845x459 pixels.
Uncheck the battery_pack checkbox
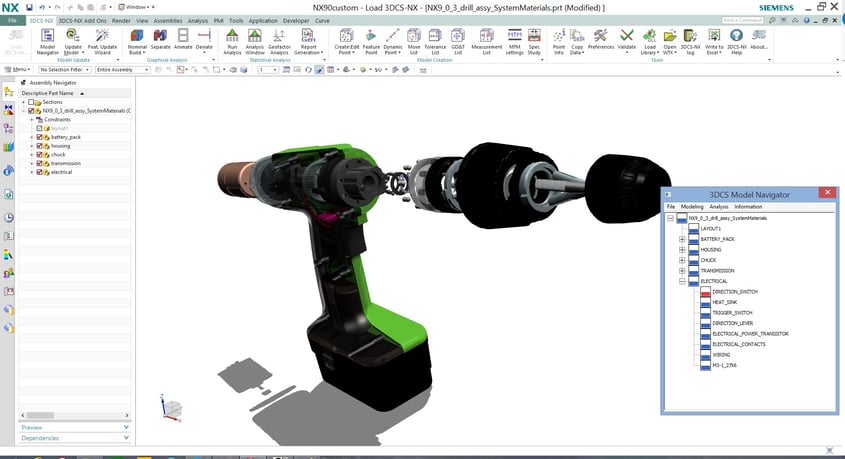[39, 137]
